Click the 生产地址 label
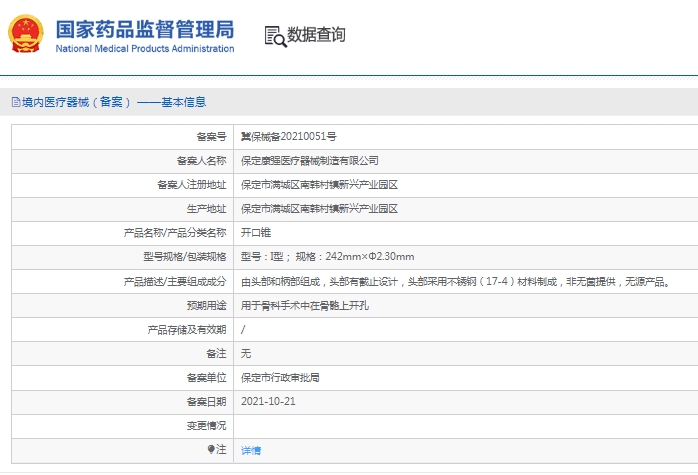 tap(207, 209)
